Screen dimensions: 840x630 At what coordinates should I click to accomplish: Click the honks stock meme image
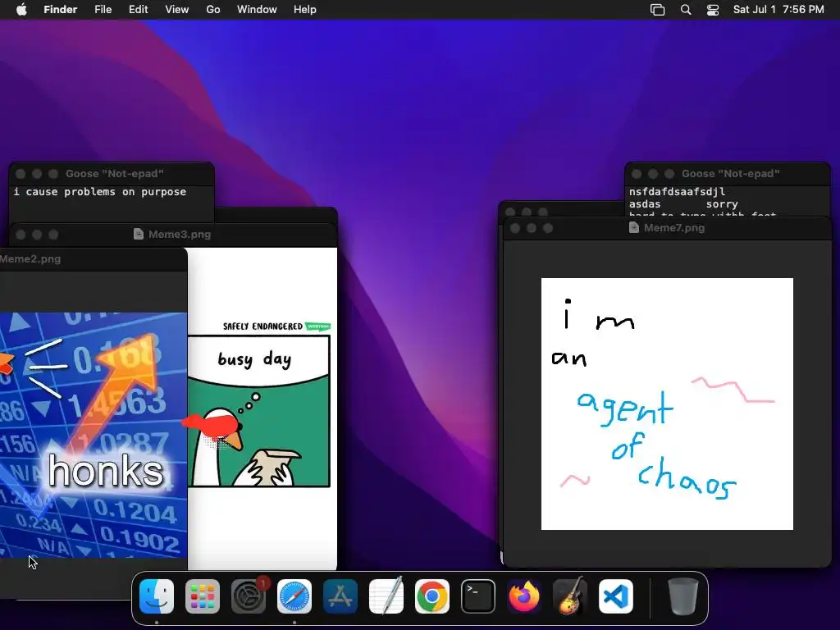[94, 435]
